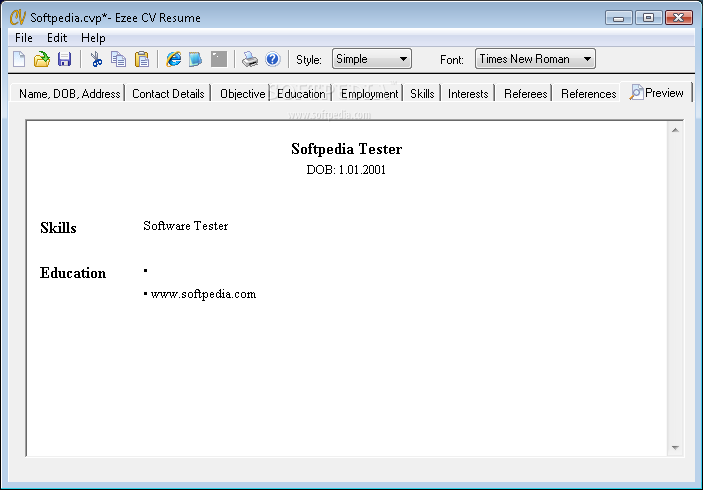The height and width of the screenshot is (490, 703).
Task: Open the Style dropdown showing Simple
Action: (x=372, y=59)
